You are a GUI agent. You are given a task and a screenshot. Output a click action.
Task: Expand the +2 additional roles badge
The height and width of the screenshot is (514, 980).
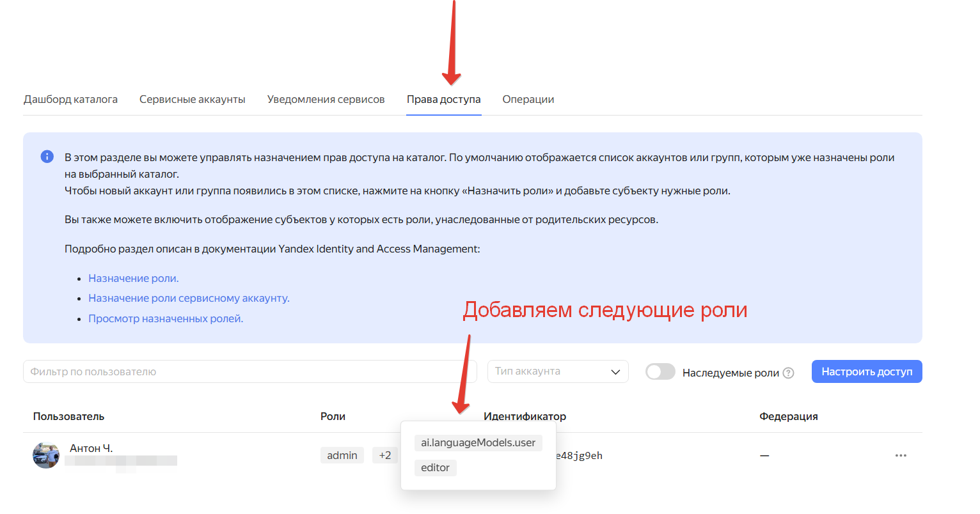click(384, 455)
